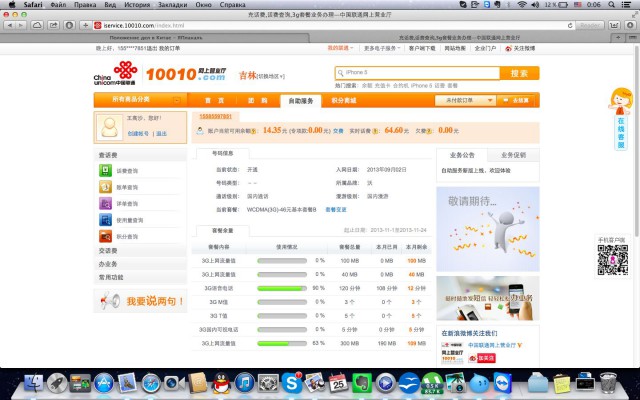Click the iCloud tabs button in Safari toolbar
The width and height of the screenshot is (640, 400).
(37, 25)
